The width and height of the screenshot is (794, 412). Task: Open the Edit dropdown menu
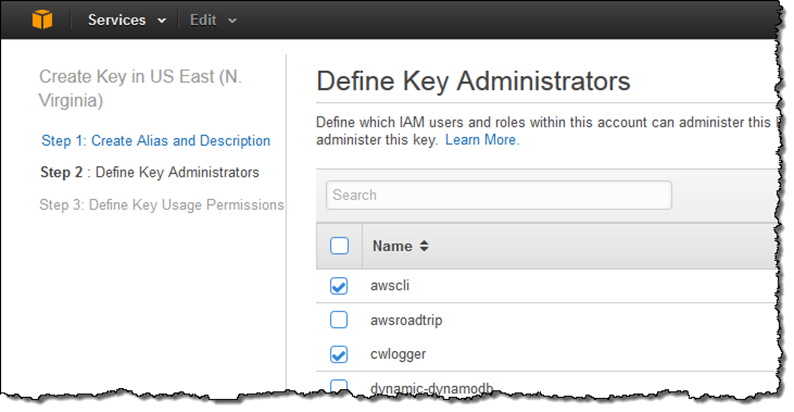(x=213, y=20)
